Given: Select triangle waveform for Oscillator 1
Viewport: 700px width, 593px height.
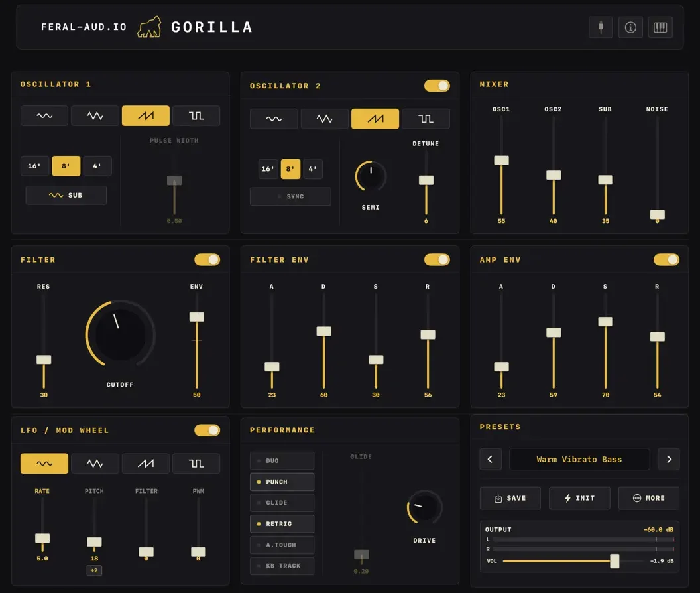Looking at the screenshot, I should coord(95,115).
